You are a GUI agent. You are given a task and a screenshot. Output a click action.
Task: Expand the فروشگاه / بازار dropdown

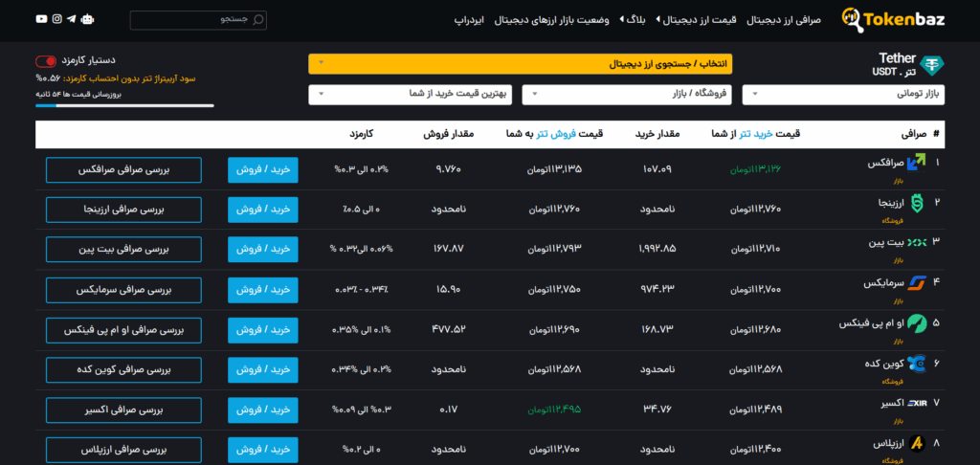626,95
